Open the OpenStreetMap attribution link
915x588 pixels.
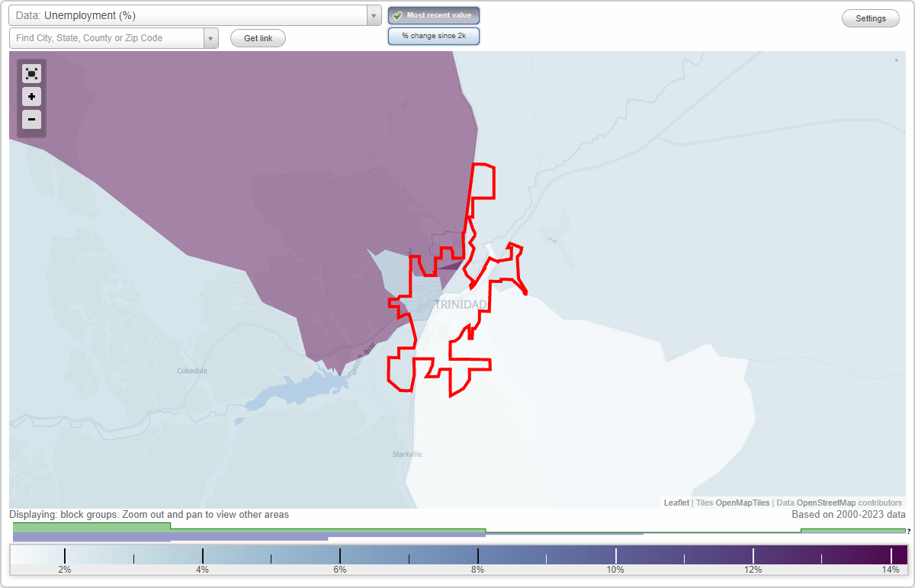tap(826, 503)
